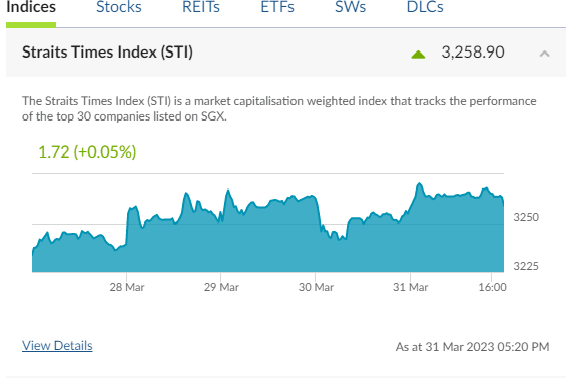Click the change value 1.72 (+0.05%)
The width and height of the screenshot is (584, 378).
[87, 152]
